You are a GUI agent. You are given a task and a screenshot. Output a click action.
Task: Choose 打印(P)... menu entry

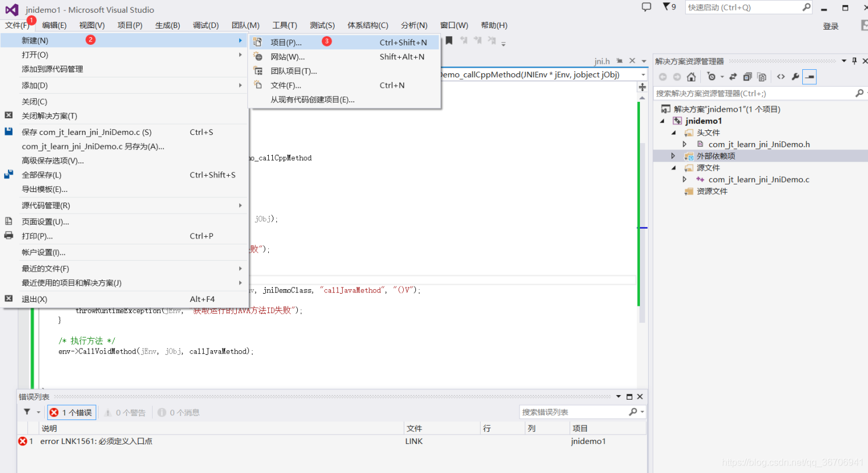coord(124,236)
